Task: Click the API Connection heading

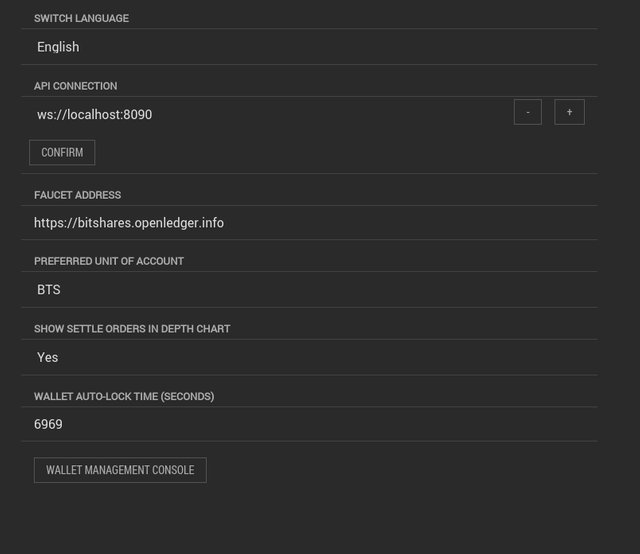Action: (76, 86)
